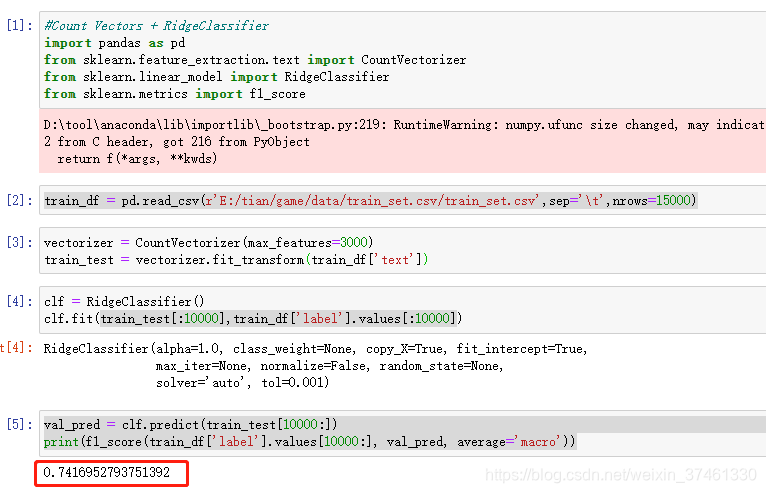Screen dimensions: 766x493
Task: Click the 'val_pred = clf.predict' line
Action: [x=191, y=424]
